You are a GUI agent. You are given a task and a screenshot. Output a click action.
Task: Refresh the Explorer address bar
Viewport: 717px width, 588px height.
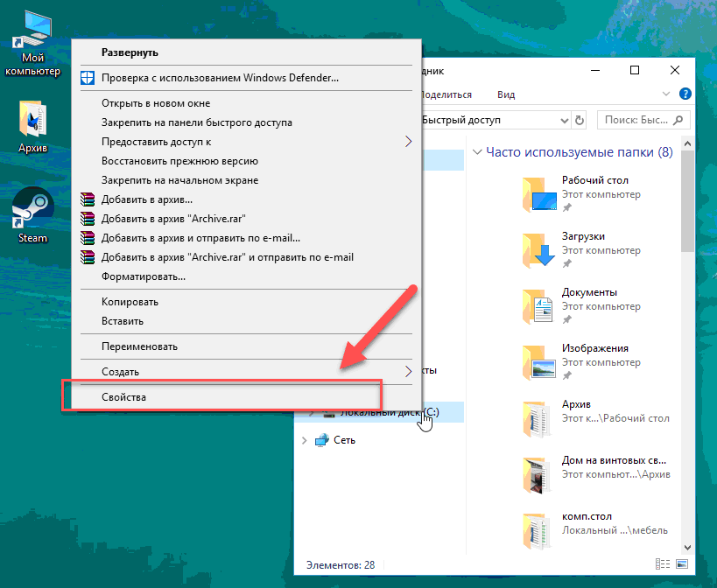pyautogui.click(x=580, y=120)
